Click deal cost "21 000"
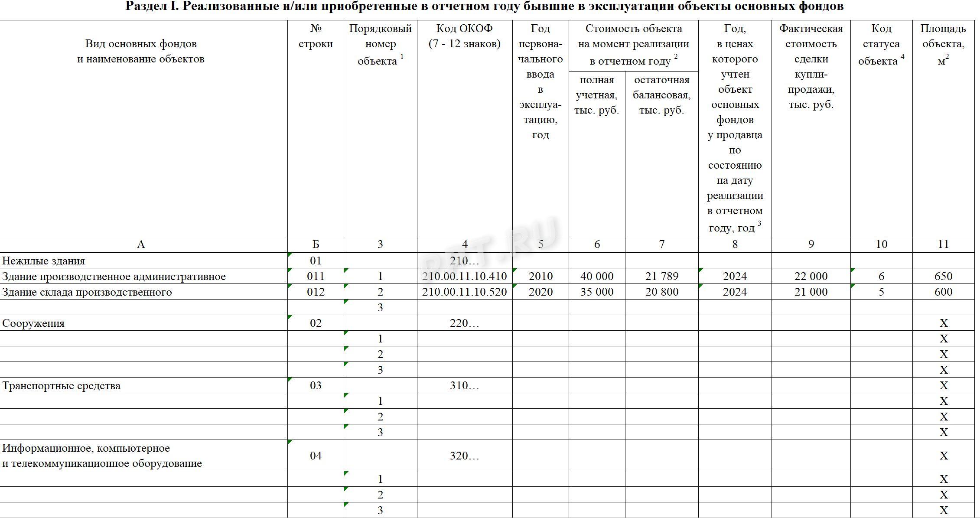The width and height of the screenshot is (980, 518). [x=811, y=292]
